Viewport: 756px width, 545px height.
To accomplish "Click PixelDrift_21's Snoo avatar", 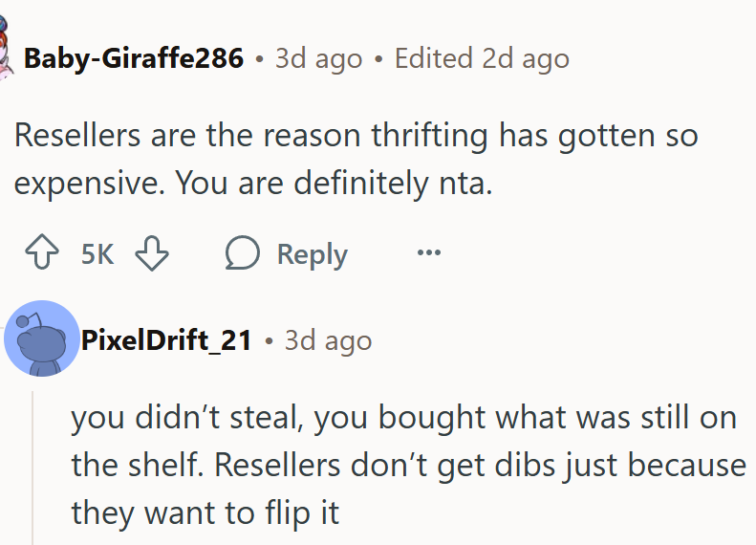I will (41, 338).
